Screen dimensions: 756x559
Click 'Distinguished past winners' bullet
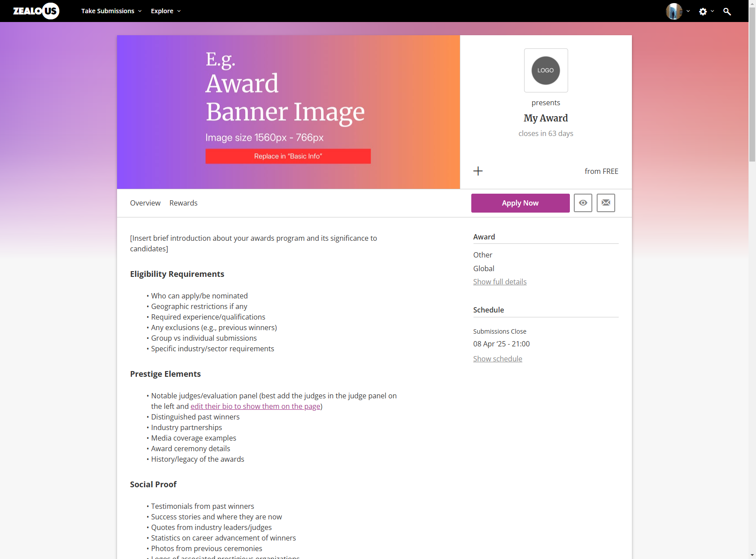point(195,417)
